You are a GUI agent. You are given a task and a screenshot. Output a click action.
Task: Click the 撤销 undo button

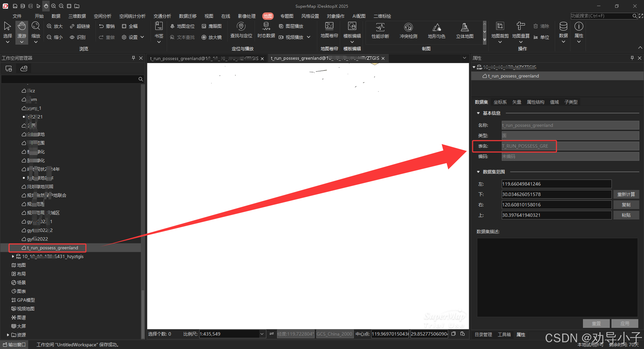pos(107,26)
